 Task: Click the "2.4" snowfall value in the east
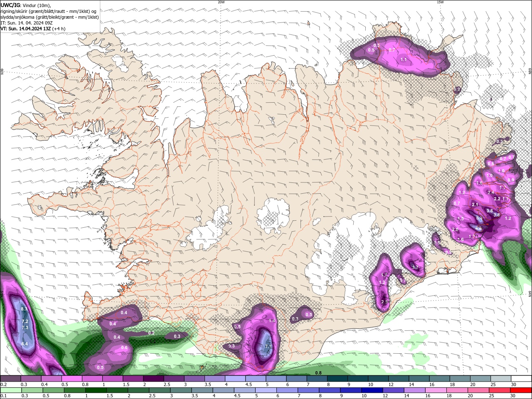(x=491, y=192)
